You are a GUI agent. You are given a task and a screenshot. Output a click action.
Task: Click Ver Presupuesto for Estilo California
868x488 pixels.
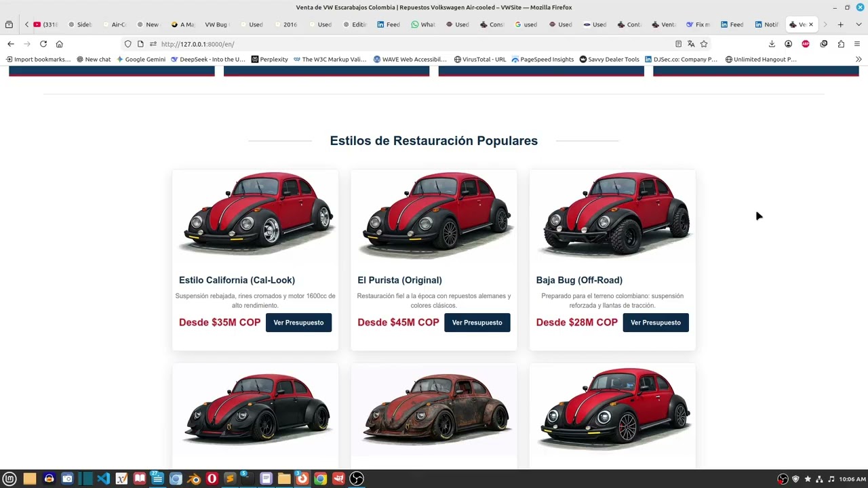click(298, 323)
